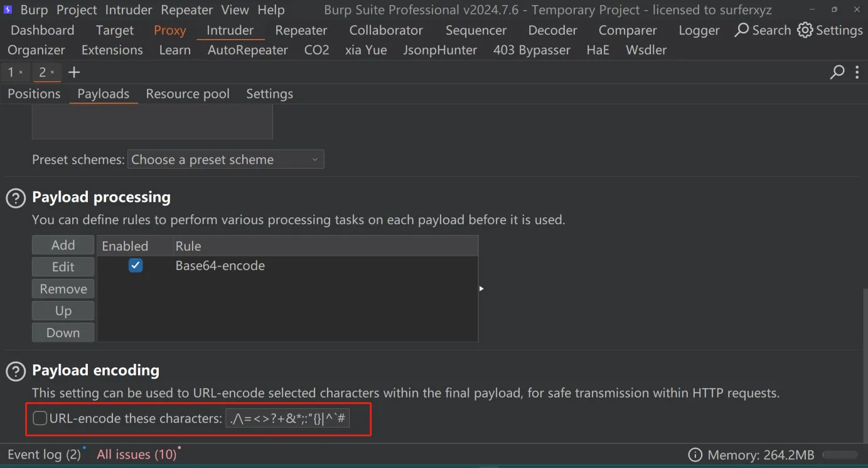Select the Base64-encode rule row

[288, 266]
